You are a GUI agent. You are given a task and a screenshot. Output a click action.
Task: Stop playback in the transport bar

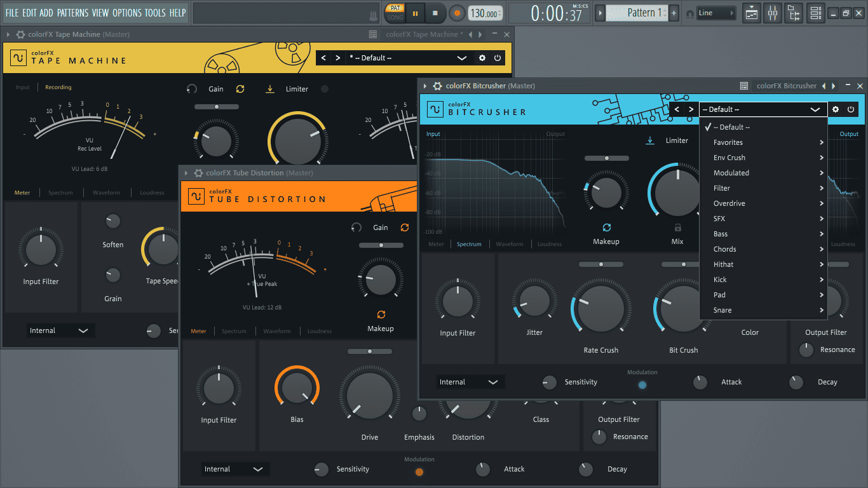pyautogui.click(x=435, y=13)
